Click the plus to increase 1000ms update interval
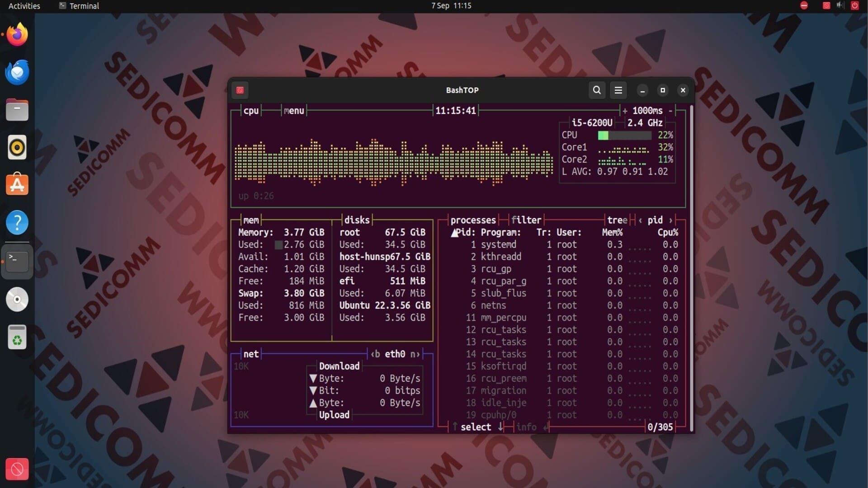868x488 pixels. (x=625, y=111)
